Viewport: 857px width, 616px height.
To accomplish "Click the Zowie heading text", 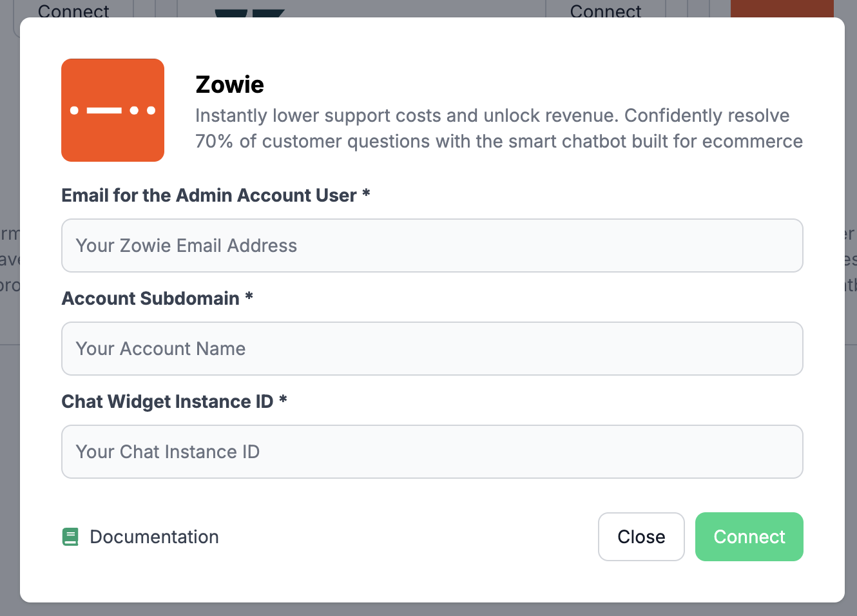I will pyautogui.click(x=229, y=84).
